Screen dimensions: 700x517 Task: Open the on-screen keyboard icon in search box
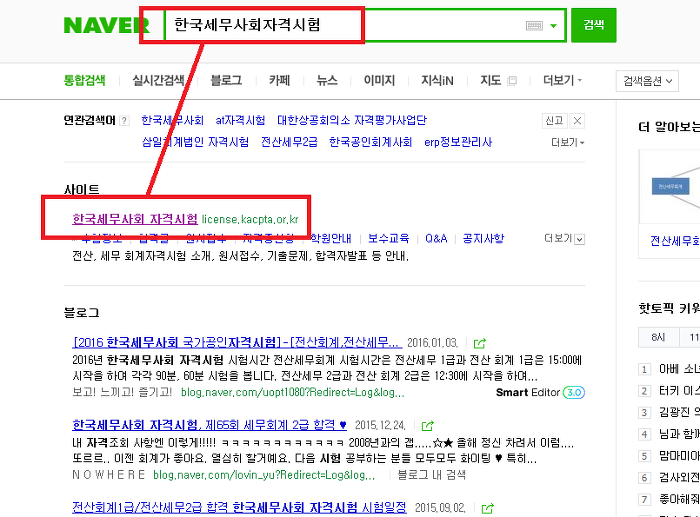point(534,25)
